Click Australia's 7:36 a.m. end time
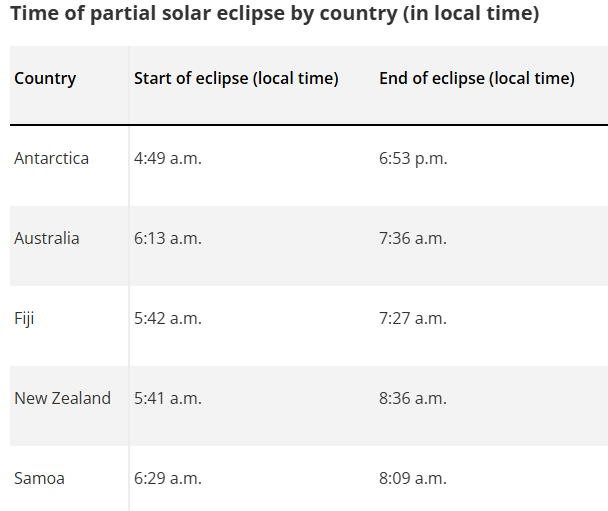Viewport: 608px width, 511px height. pos(413,238)
